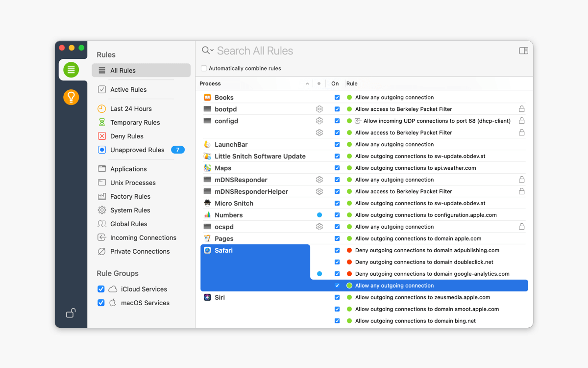Image resolution: width=588 pixels, height=368 pixels.
Task: Toggle On checkbox for bing.net rule
Action: (337, 321)
